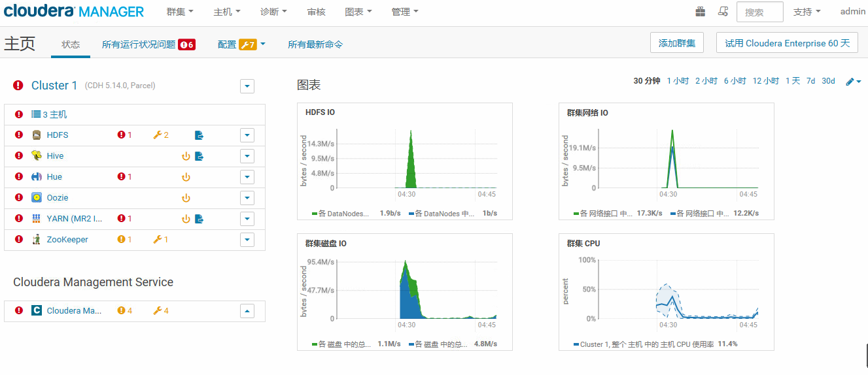Open Hue health issue red alert 1
Image resolution: width=868 pixels, height=375 pixels.
124,177
